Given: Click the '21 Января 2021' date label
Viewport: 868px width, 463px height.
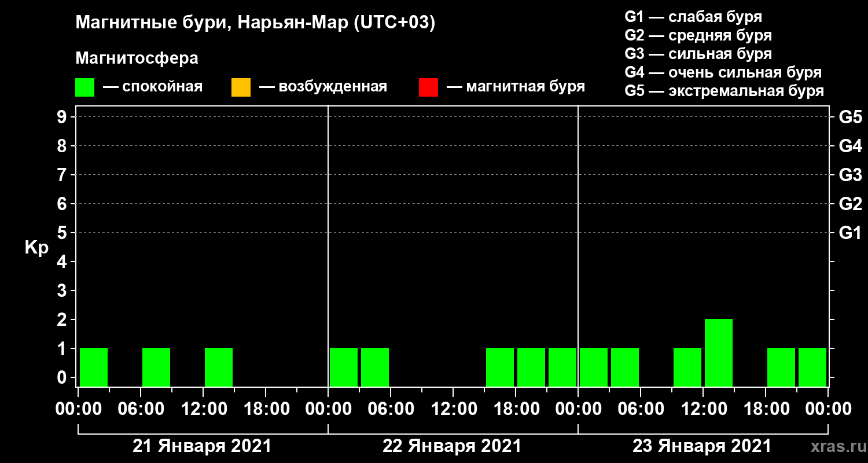Looking at the screenshot, I should pos(202,446).
